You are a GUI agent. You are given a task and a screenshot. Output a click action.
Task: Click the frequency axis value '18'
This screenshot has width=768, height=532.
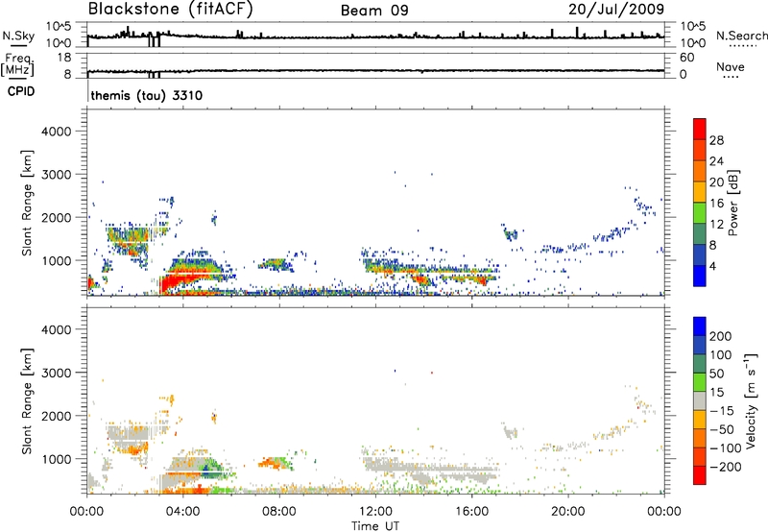coord(64,58)
